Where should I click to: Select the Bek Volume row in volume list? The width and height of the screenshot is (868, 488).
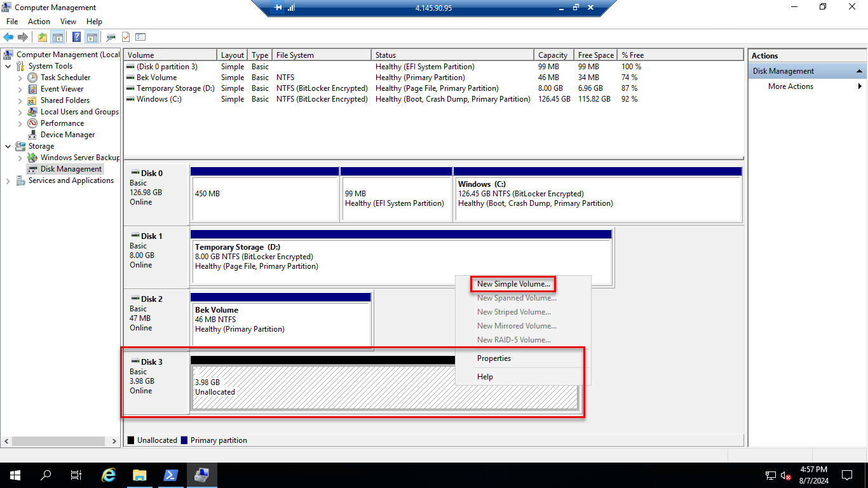(433, 78)
